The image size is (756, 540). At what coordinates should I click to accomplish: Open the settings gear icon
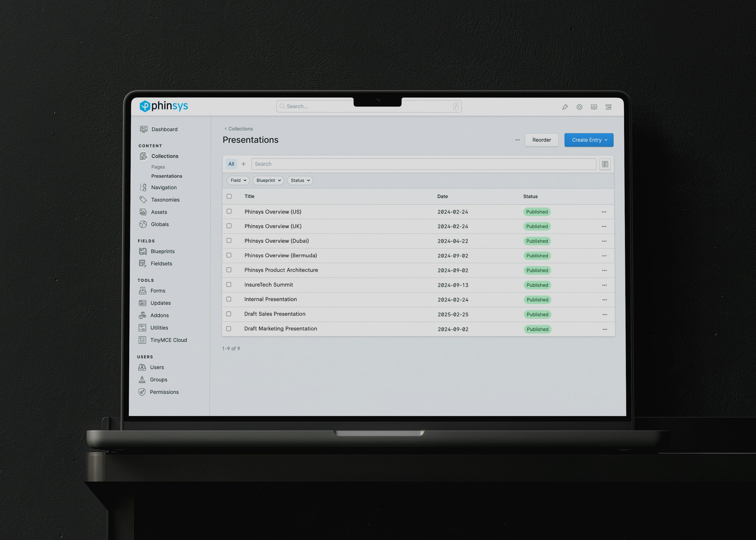pos(579,107)
